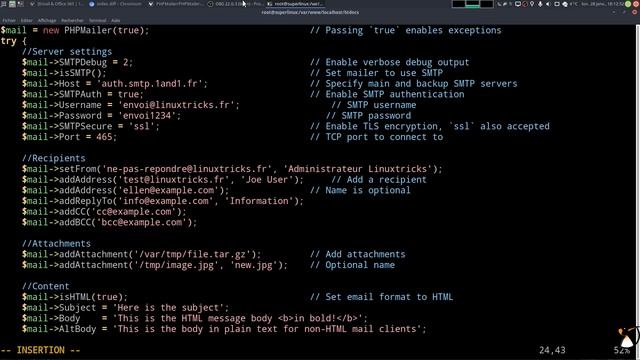Screen dimensions: 640x360
Task: Click the third workspace in the pager
Action: coord(487,4)
